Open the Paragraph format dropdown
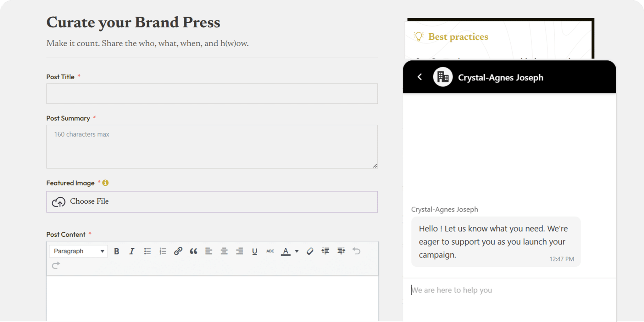 point(78,251)
